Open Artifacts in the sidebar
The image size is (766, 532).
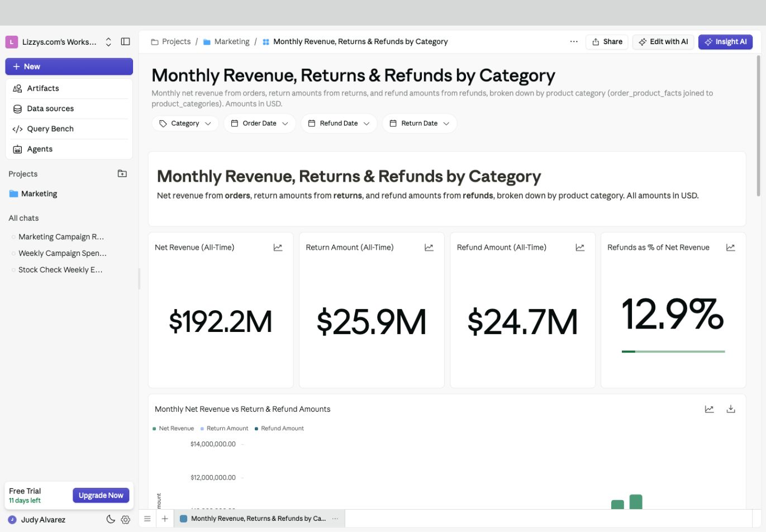69,88
